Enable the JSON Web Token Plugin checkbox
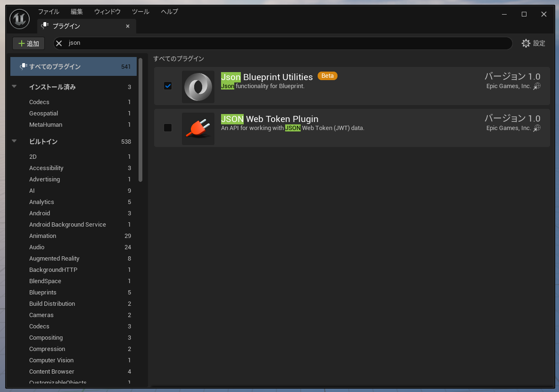The width and height of the screenshot is (559, 392). pos(168,128)
